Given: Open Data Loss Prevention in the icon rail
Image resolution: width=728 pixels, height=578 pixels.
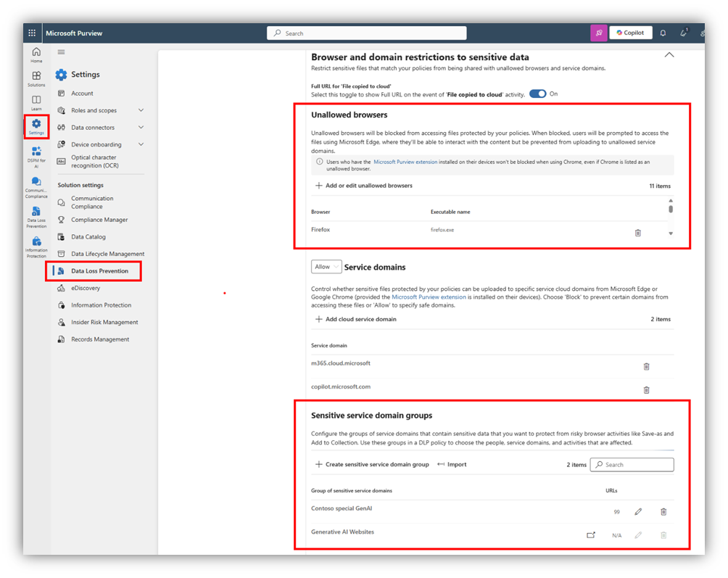Looking at the screenshot, I should (x=36, y=218).
